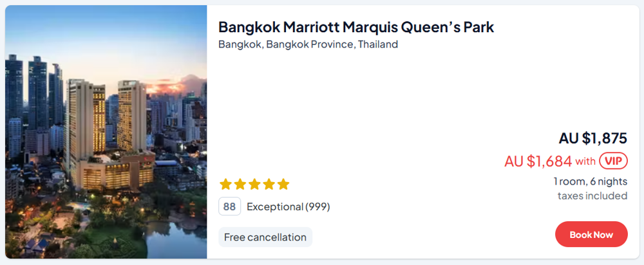Open the Bangkok Marriott hotel photo
This screenshot has width=644, height=265.
[x=106, y=132]
